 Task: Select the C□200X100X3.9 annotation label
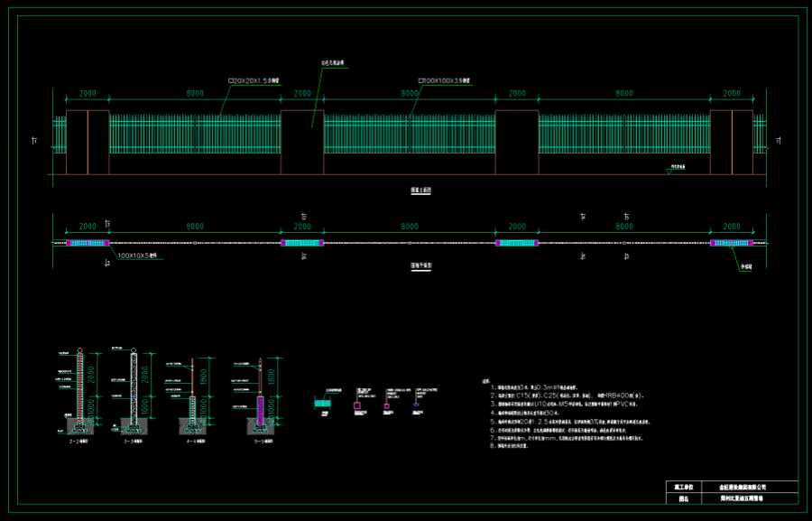point(444,80)
